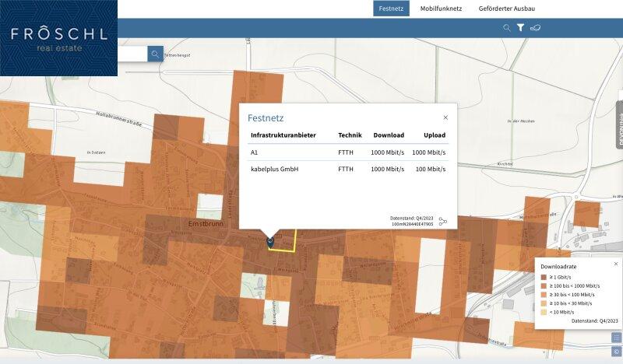623x364 pixels.
Task: Click the A1 provider row
Action: coord(347,152)
